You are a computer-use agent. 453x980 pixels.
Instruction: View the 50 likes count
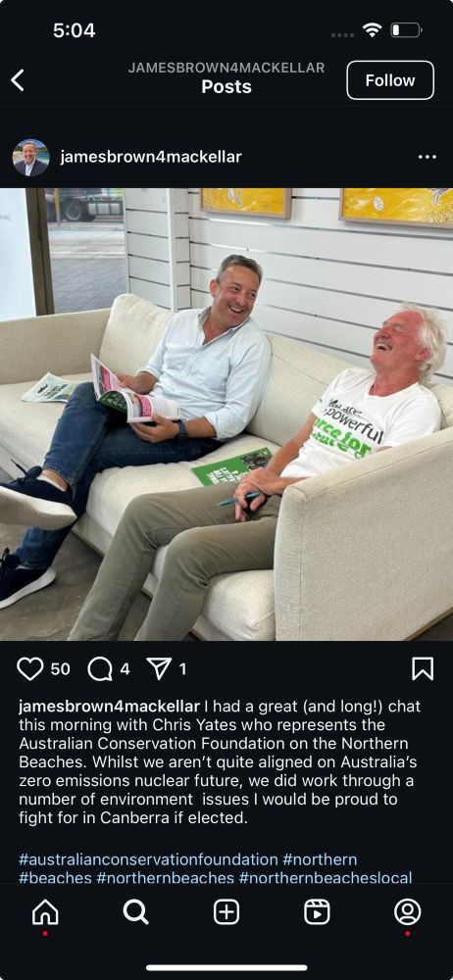click(60, 669)
